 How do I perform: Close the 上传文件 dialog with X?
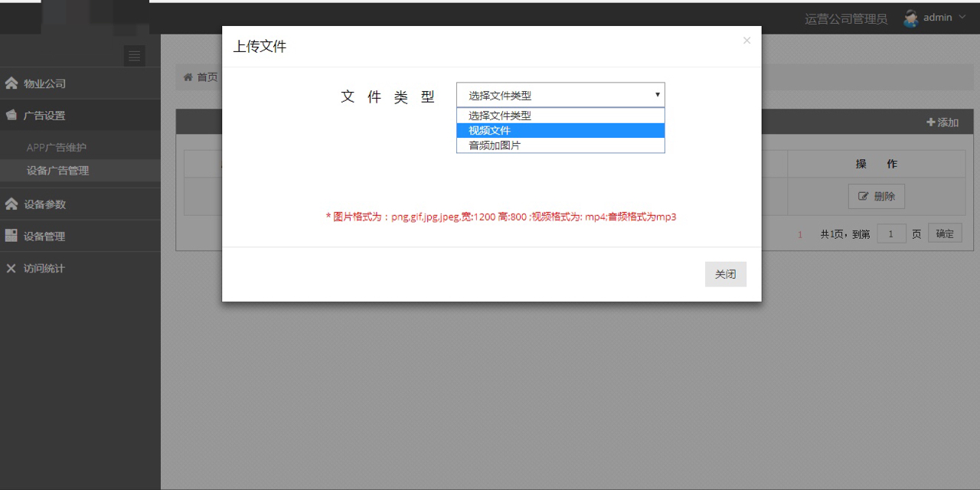[x=746, y=41]
